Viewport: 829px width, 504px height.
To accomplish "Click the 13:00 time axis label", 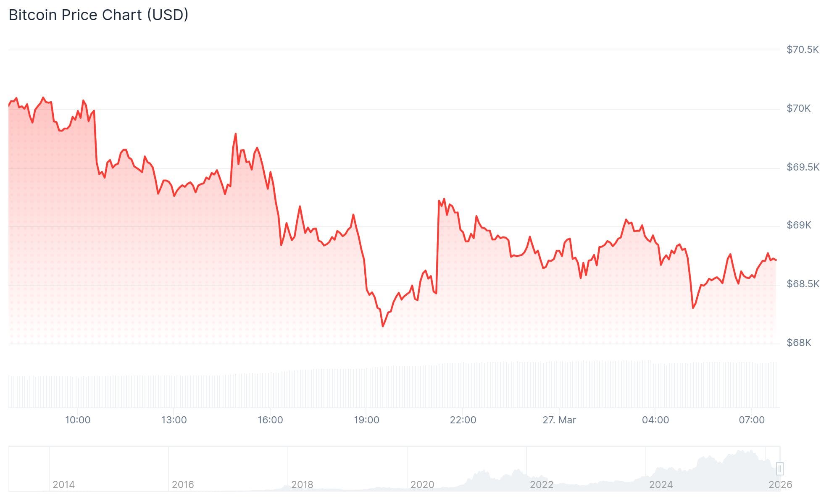I will 174,420.
